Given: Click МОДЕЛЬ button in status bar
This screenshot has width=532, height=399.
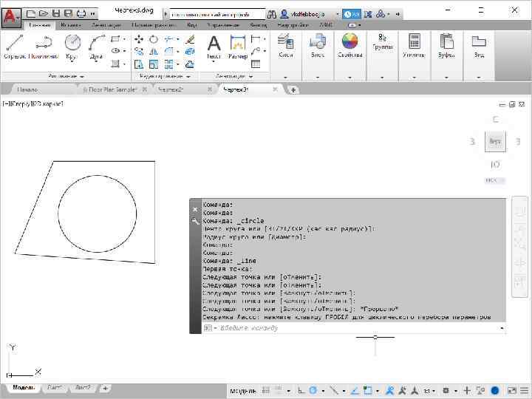Looking at the screenshot, I should [x=242, y=391].
